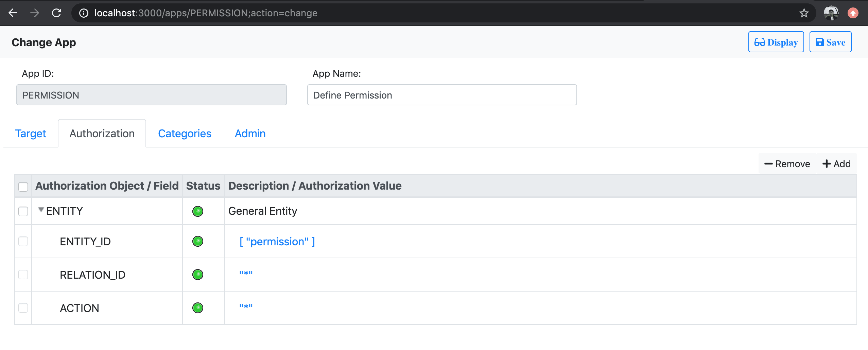Open the Categories tab
Screen dimensions: 868x350
(185, 134)
